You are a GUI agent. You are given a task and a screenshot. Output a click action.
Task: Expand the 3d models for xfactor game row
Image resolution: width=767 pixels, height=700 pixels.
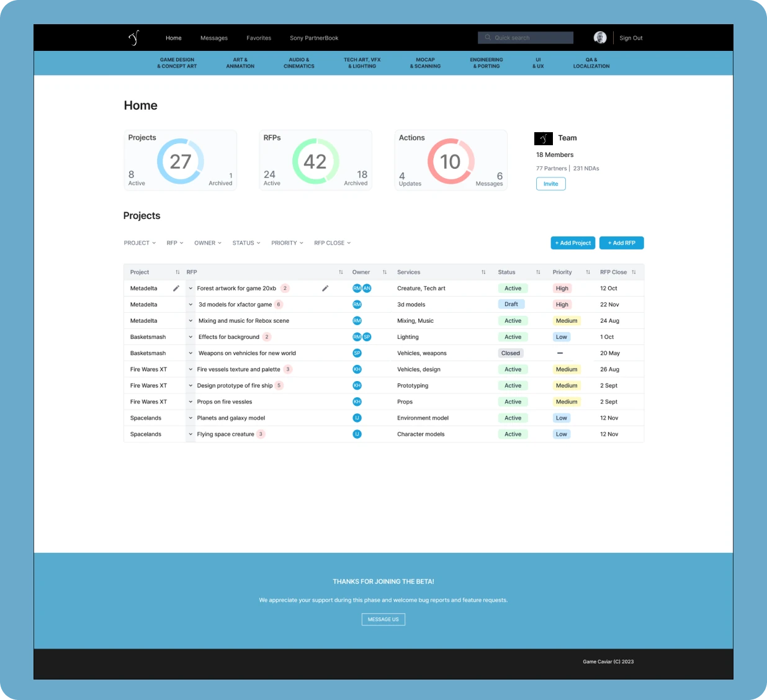coord(191,305)
